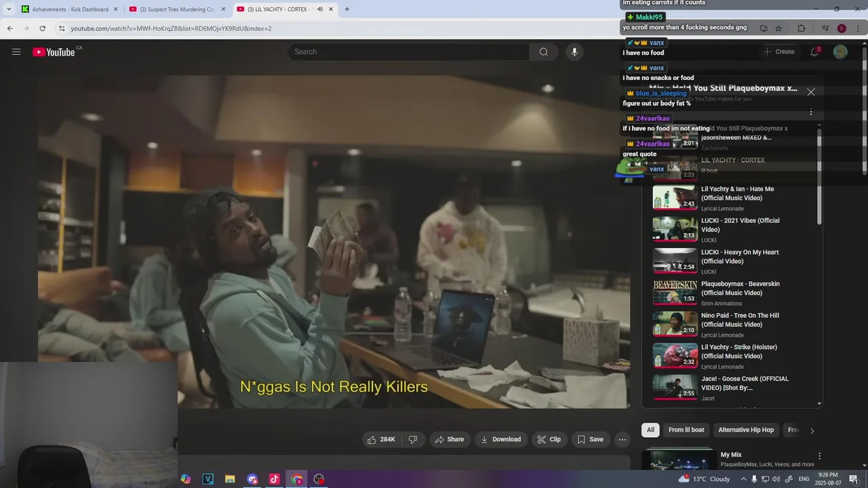The width and height of the screenshot is (868, 488).
Task: Open the YouTube account avatar menu
Action: click(840, 52)
